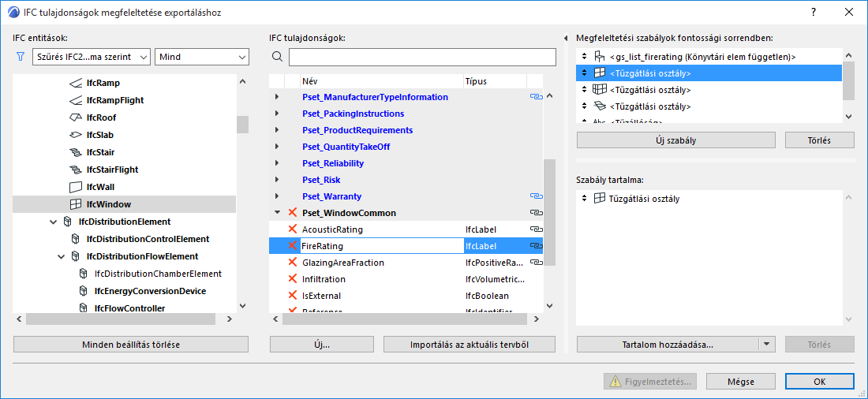The height and width of the screenshot is (399, 868).
Task: Collapse the IfcDistributionElement node
Action: 53,222
